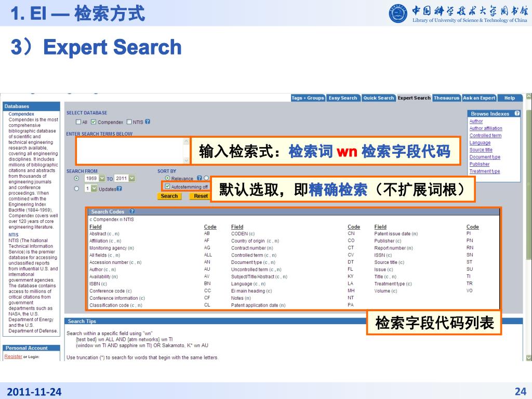The width and height of the screenshot is (532, 399).
Task: Toggle the Autostemming off checkbox
Action: click(x=167, y=187)
